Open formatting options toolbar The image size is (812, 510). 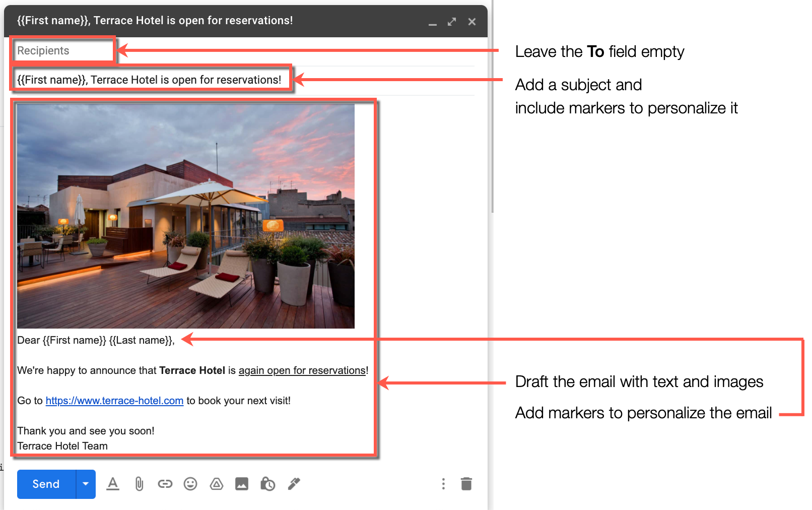[x=113, y=484]
